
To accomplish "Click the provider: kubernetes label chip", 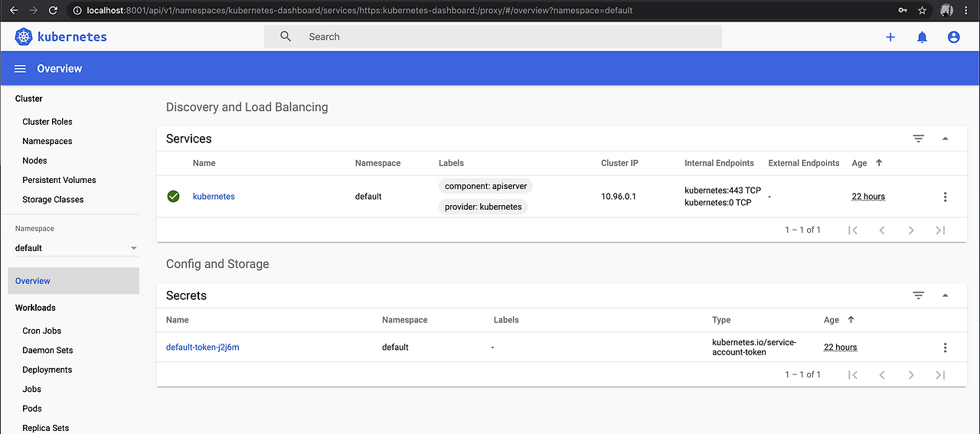I will pos(483,207).
